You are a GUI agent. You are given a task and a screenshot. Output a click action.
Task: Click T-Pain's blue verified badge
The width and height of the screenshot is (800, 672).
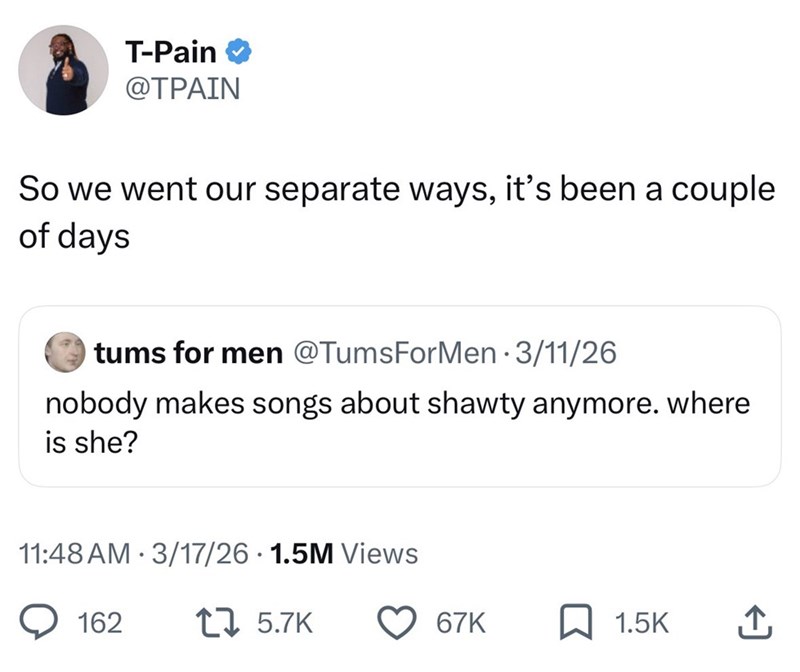point(238,52)
